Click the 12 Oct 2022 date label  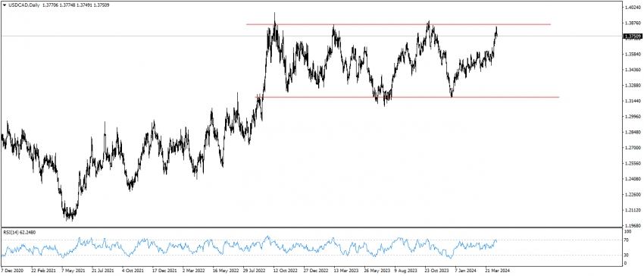286,271
